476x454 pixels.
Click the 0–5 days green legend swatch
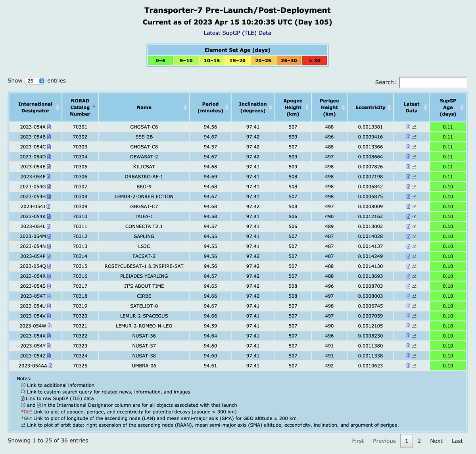pyautogui.click(x=160, y=61)
